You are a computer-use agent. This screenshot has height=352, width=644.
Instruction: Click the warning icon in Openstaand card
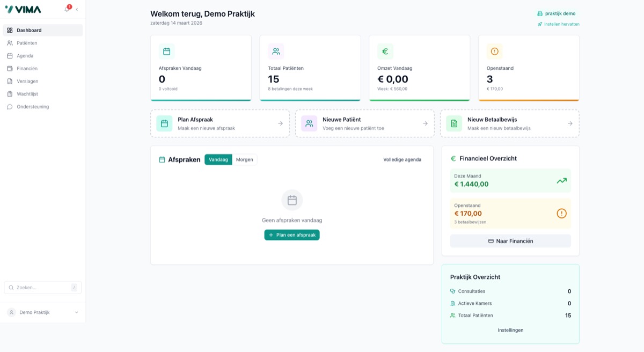(x=495, y=52)
